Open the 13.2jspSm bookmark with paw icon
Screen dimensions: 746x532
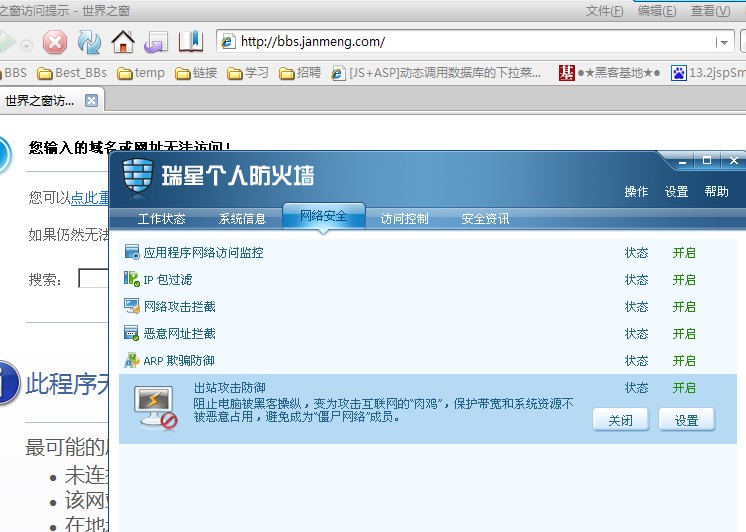pos(708,73)
